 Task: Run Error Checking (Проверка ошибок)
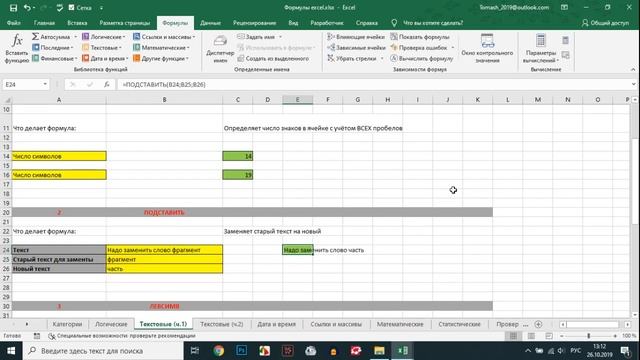[x=419, y=48]
